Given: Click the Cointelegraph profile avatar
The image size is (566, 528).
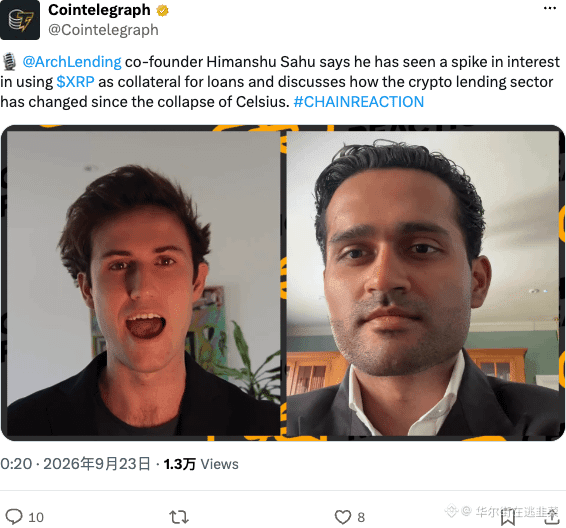Looking at the screenshot, I should (20, 20).
